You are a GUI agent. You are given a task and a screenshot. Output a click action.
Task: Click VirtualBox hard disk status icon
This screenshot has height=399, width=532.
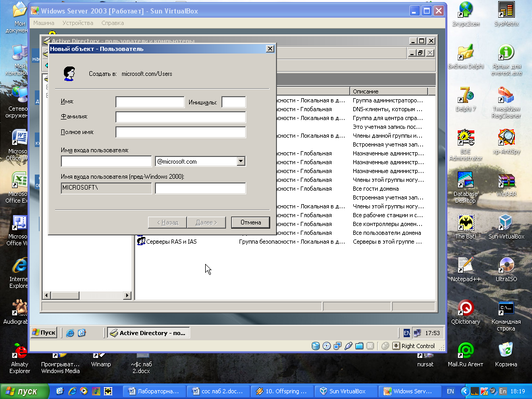coord(315,346)
